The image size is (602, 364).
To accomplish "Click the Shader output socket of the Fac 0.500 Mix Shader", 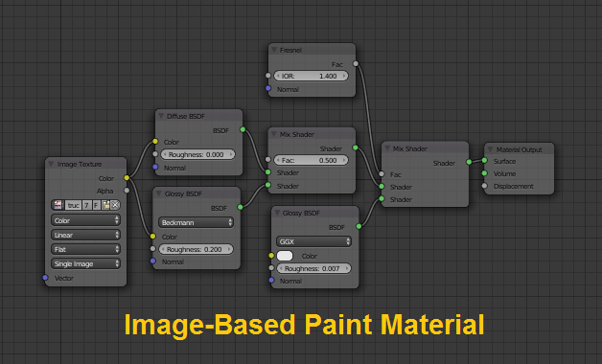I will 356,148.
